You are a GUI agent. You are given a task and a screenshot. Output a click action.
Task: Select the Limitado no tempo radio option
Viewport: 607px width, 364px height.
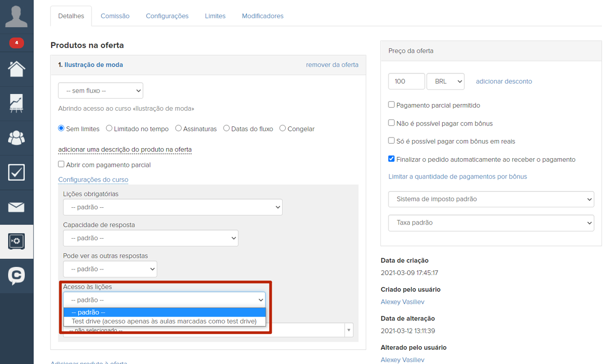[109, 128]
